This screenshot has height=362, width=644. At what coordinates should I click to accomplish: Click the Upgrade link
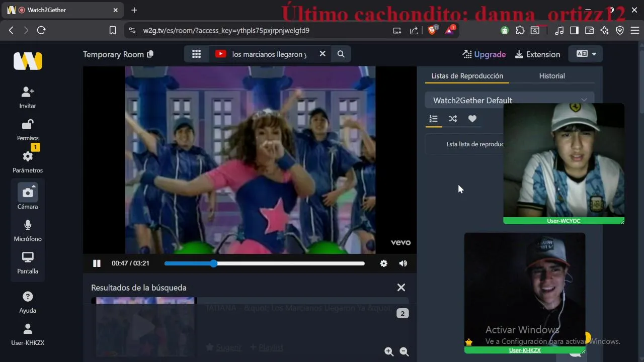click(484, 54)
